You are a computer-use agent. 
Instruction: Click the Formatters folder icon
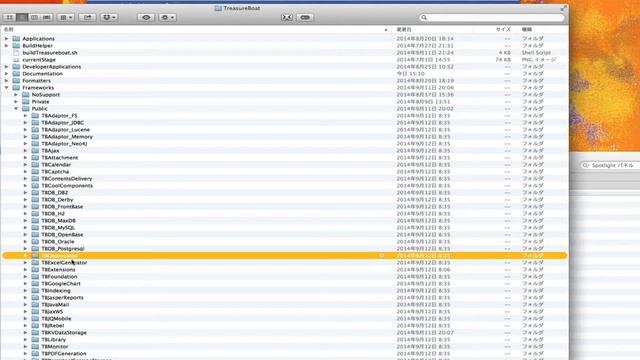(x=16, y=81)
